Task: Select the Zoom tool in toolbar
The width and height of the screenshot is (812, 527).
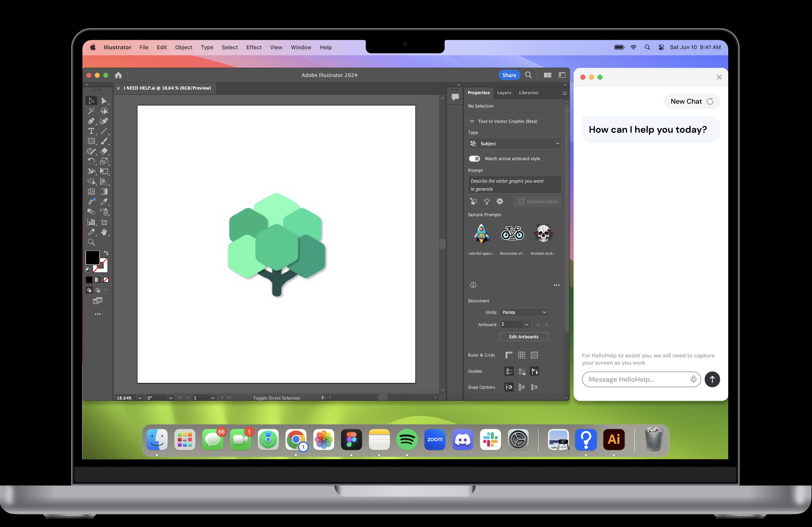Action: (91, 242)
